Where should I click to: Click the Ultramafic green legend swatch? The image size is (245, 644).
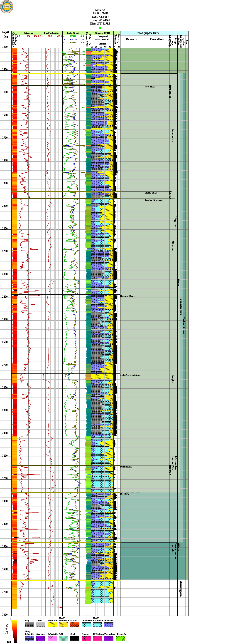pos(120,638)
